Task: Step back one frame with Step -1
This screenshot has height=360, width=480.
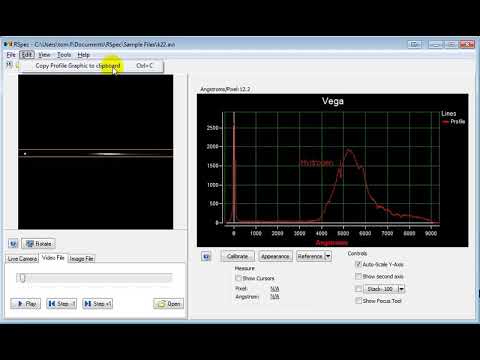Action: 62,304
